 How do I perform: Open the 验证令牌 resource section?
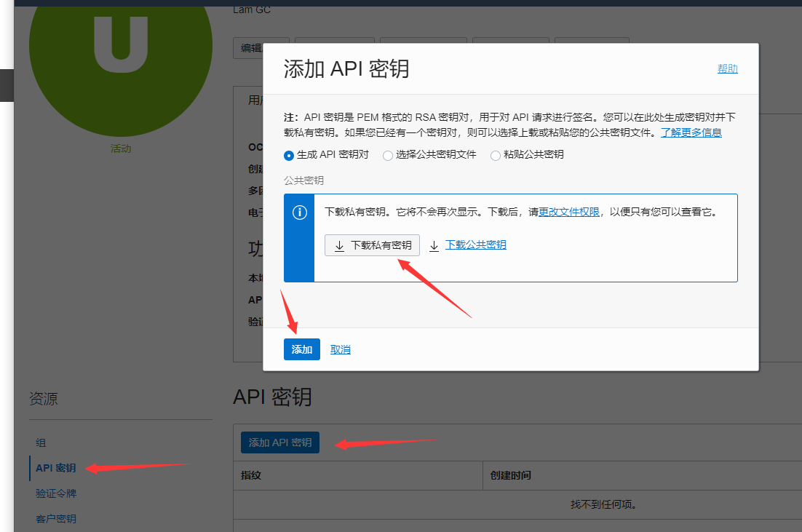tap(55, 493)
